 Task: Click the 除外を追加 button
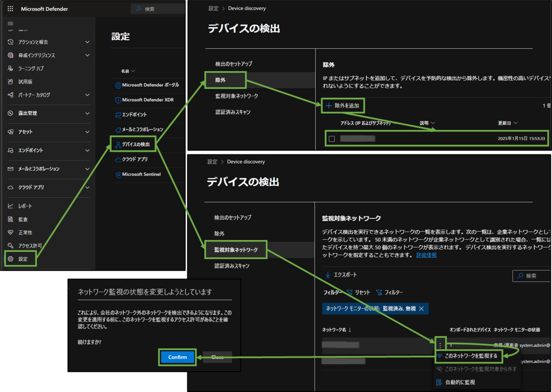coord(342,106)
